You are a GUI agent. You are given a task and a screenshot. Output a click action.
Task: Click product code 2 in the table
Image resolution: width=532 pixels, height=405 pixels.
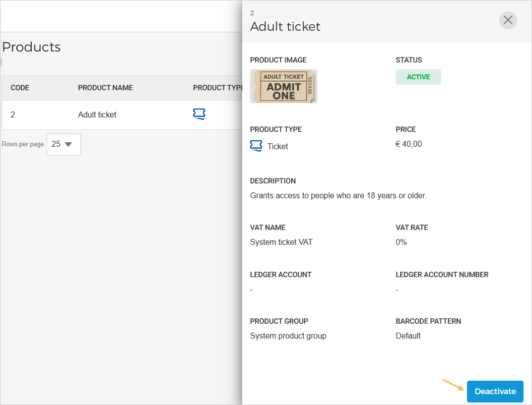click(x=13, y=115)
